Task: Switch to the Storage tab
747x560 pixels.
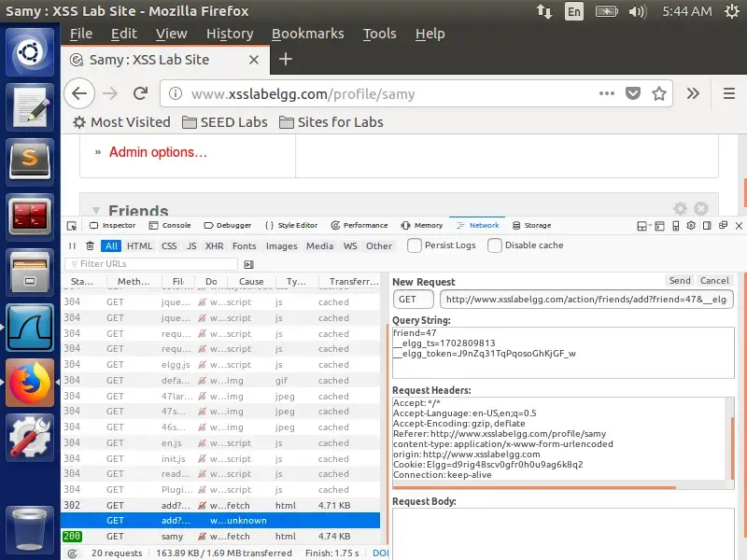Action: pos(531,225)
